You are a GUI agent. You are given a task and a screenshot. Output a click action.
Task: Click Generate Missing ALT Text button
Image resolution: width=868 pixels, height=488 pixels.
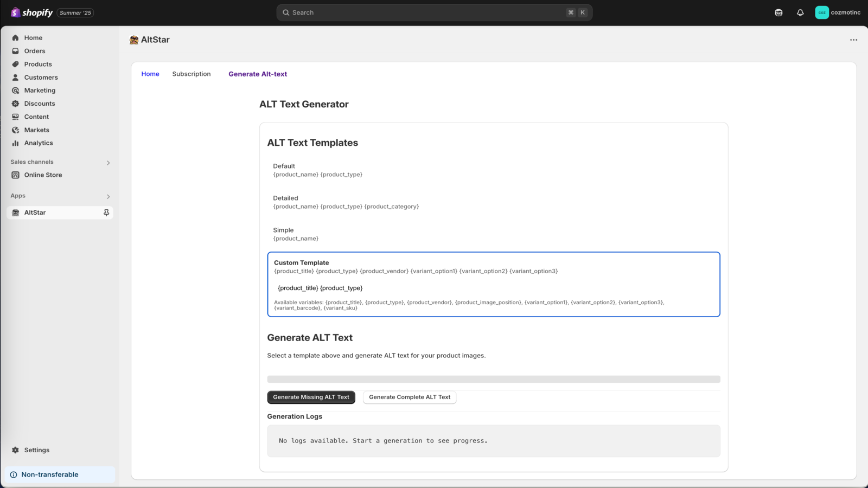(x=311, y=397)
